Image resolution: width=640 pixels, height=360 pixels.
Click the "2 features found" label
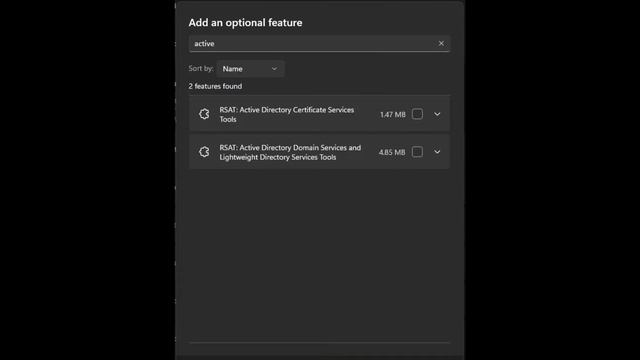(215, 86)
